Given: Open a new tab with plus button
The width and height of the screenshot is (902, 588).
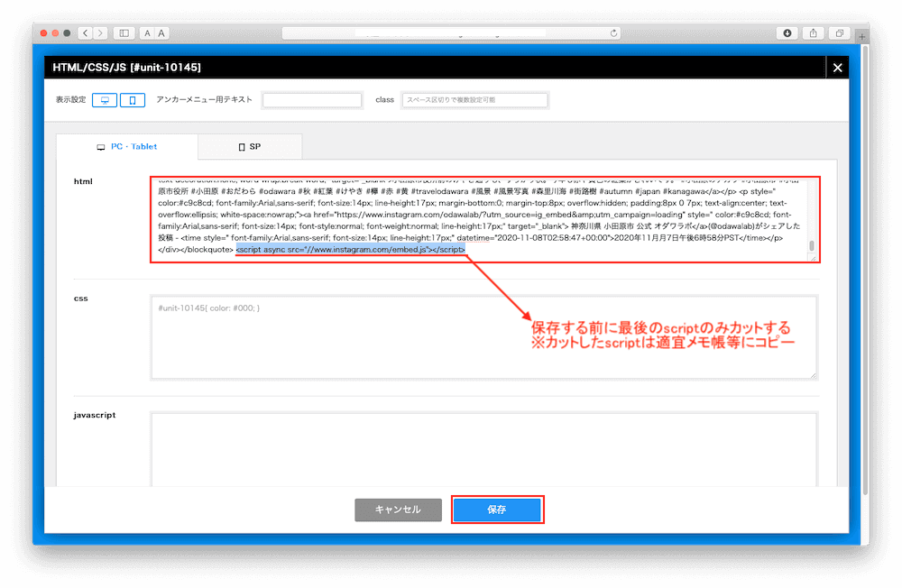Looking at the screenshot, I should coord(861,36).
